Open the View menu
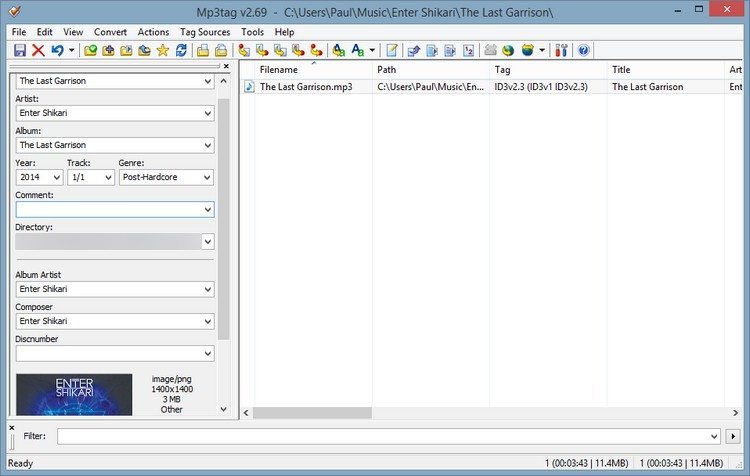This screenshot has width=750, height=476. [73, 32]
